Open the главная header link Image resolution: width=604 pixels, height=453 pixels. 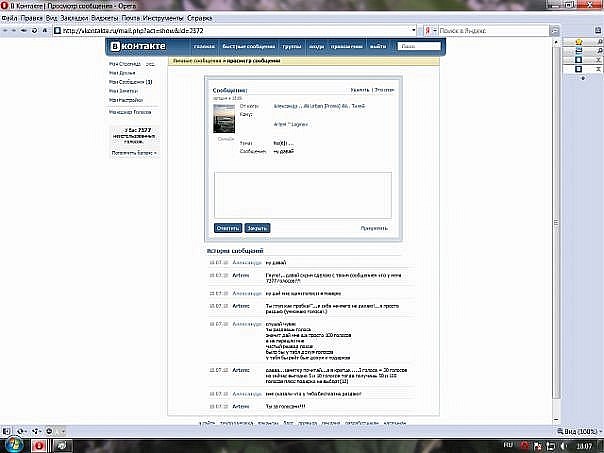204,46
